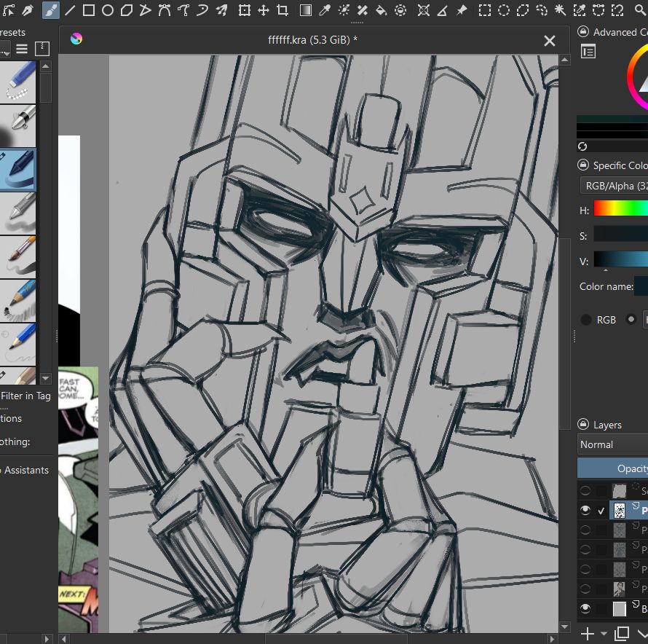Viewport: 648px width, 644px height.
Task: Clear the color history refresh icon
Action: pos(582,146)
